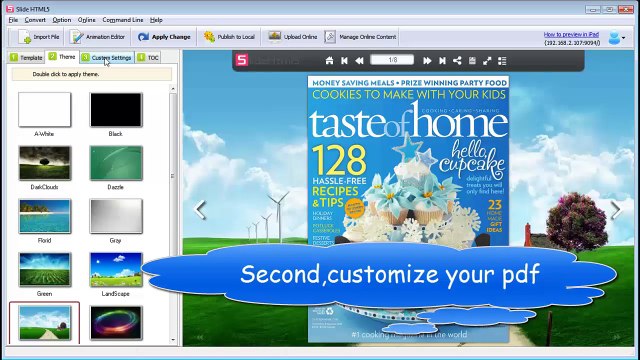Click the Slide HTML5 logo in viewer bar
This screenshot has height=360, width=640.
click(x=242, y=60)
